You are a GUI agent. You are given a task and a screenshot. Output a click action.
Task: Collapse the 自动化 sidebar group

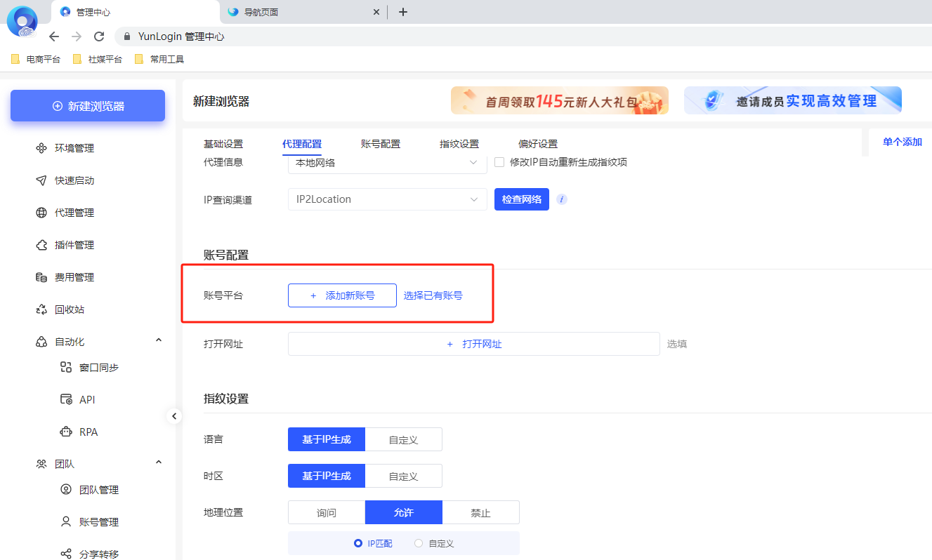(159, 341)
